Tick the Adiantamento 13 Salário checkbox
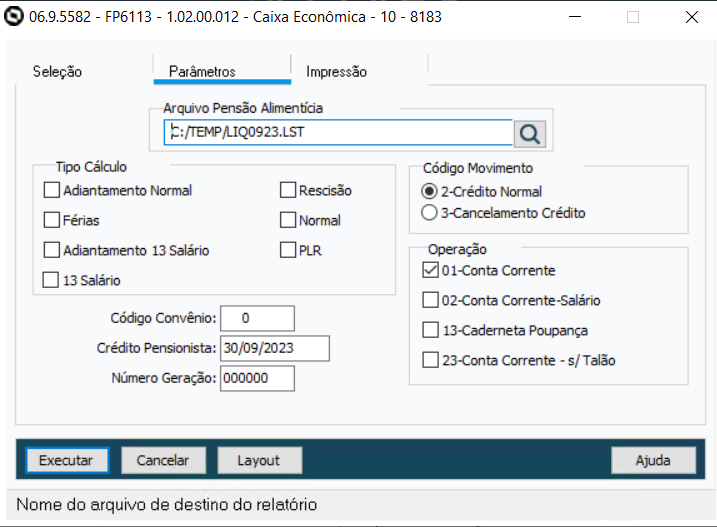Screen dimensions: 717x527 point(52,250)
